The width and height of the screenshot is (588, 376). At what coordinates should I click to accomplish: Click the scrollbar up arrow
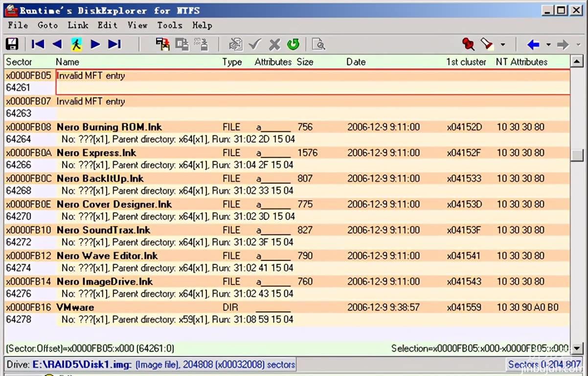click(577, 62)
